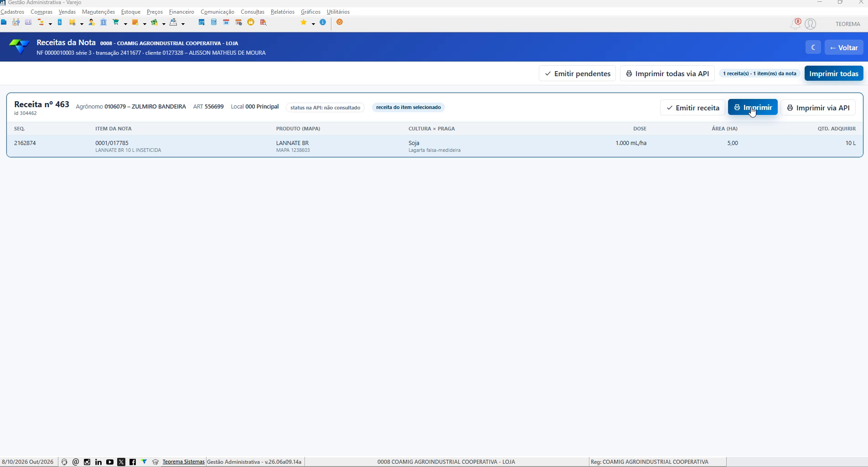The image size is (868, 467).
Task: Expand the dropdown arrow next to favorites star
Action: 313,24
